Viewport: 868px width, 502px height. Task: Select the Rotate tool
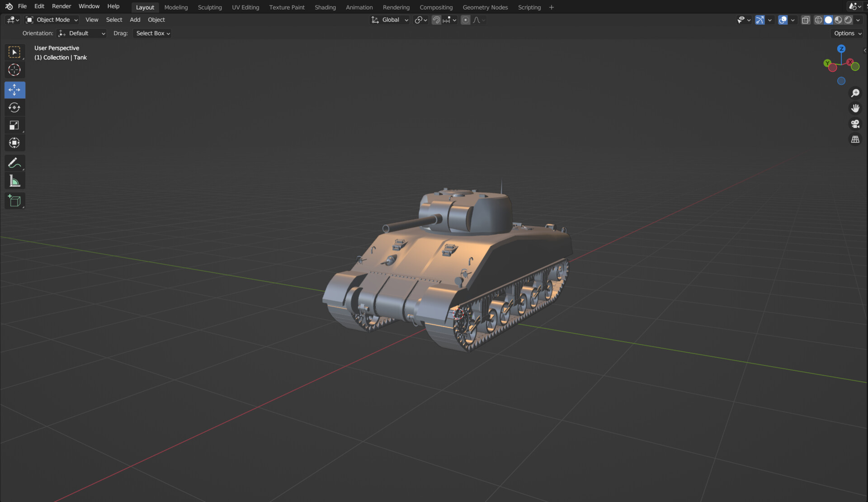coord(14,108)
